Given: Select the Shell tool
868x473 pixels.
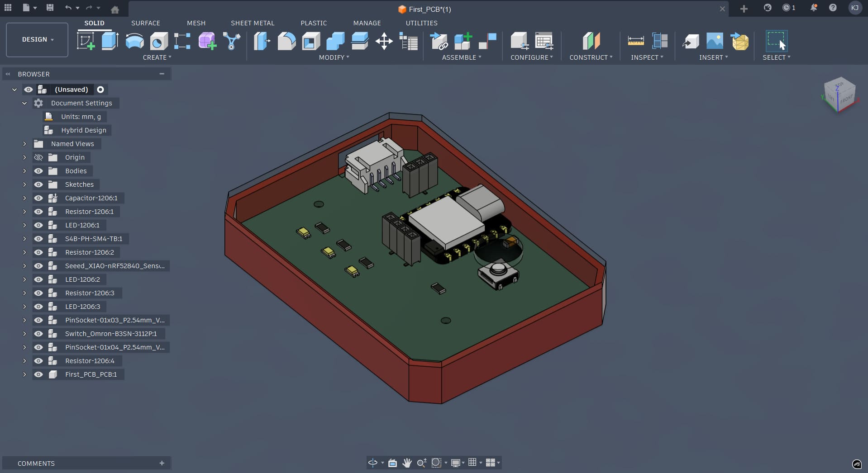Looking at the screenshot, I should tap(310, 41).
